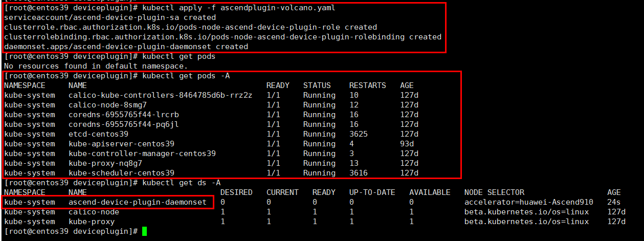Image resolution: width=644 pixels, height=241 pixels.
Task: Click pod name kube-proxy-nq8g7
Action: click(105, 163)
